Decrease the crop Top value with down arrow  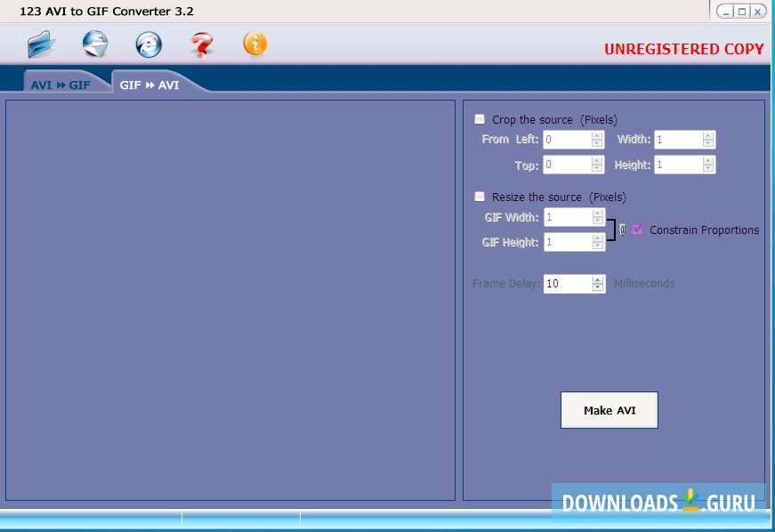[x=597, y=168]
